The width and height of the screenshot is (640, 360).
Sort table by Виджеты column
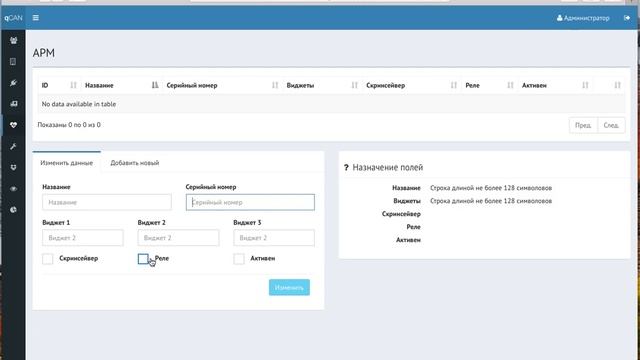pyautogui.click(x=322, y=85)
